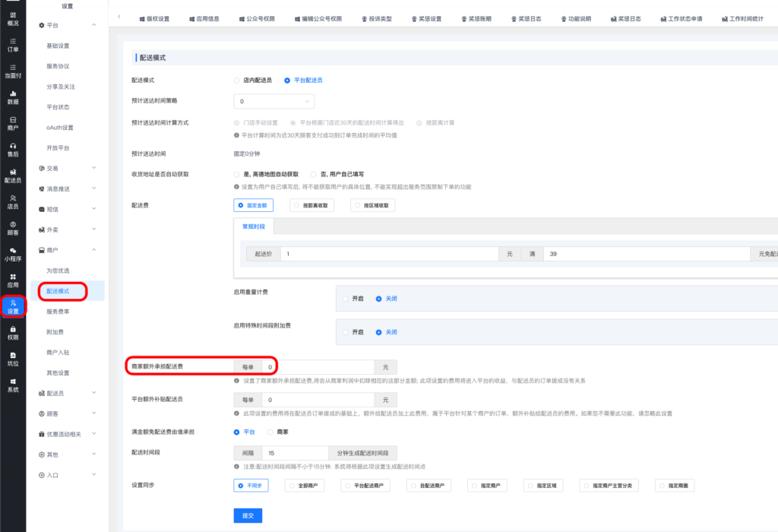
Task: Enable 启用重量计费 开启 radio option
Action: [346, 299]
